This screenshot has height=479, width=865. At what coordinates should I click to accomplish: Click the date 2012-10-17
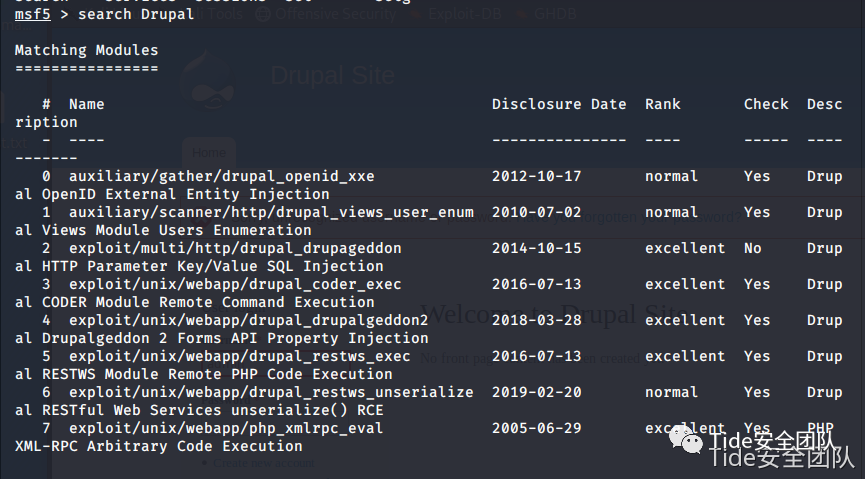pos(536,177)
